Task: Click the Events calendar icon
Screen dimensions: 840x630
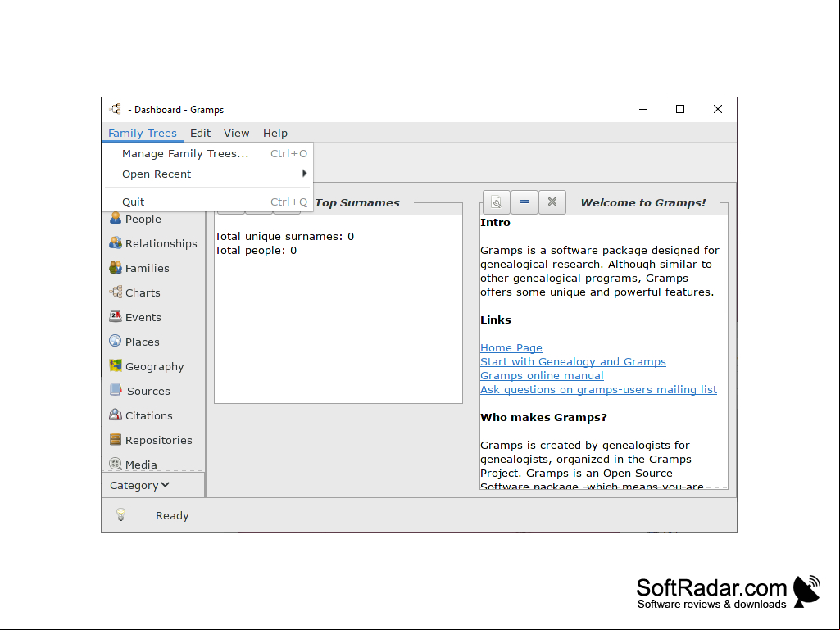Action: click(x=116, y=316)
